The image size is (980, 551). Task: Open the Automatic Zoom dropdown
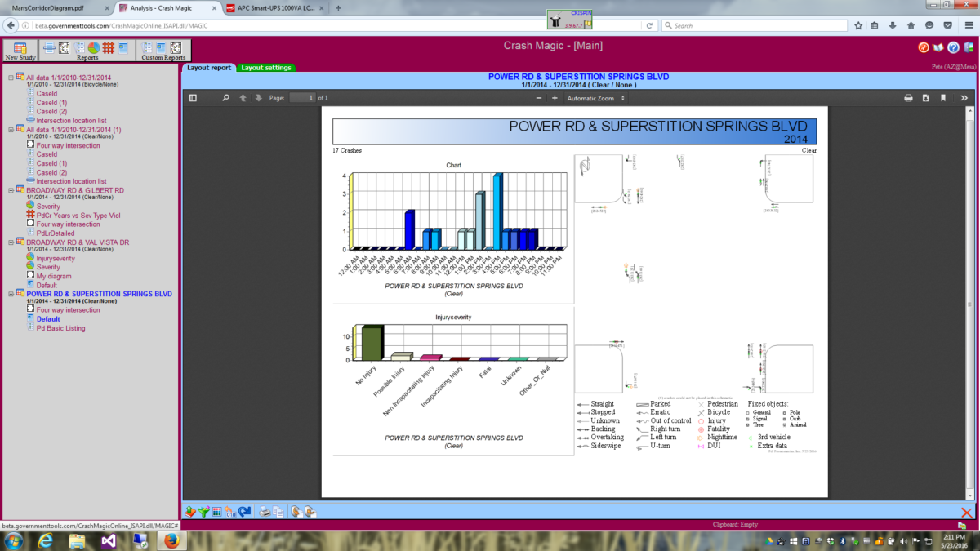point(596,98)
